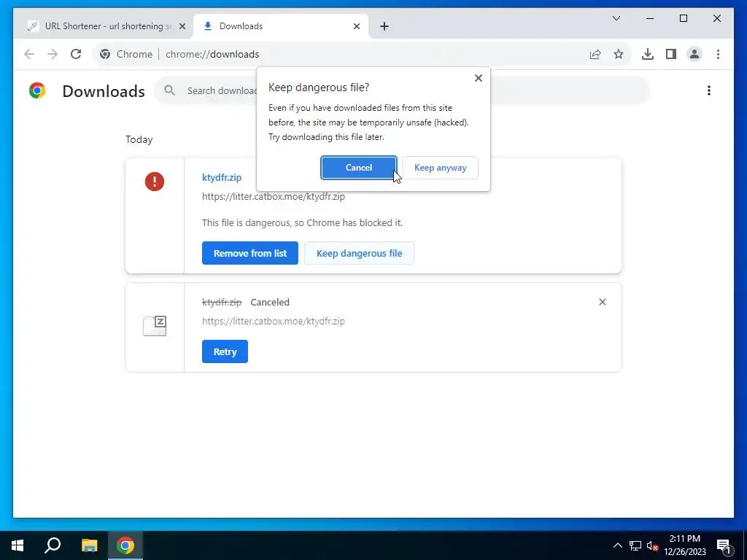The image size is (747, 560).
Task: Go forward with the forward arrow
Action: (53, 54)
